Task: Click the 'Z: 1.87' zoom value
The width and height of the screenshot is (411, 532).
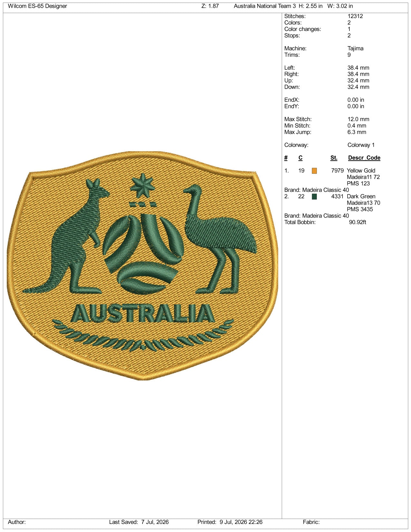Action: (x=210, y=6)
